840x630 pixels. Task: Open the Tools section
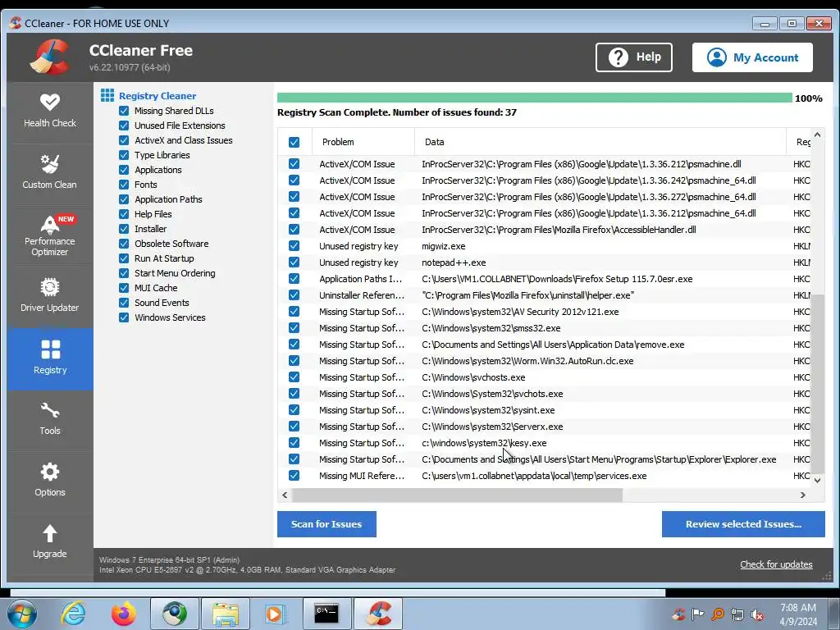[x=50, y=419]
